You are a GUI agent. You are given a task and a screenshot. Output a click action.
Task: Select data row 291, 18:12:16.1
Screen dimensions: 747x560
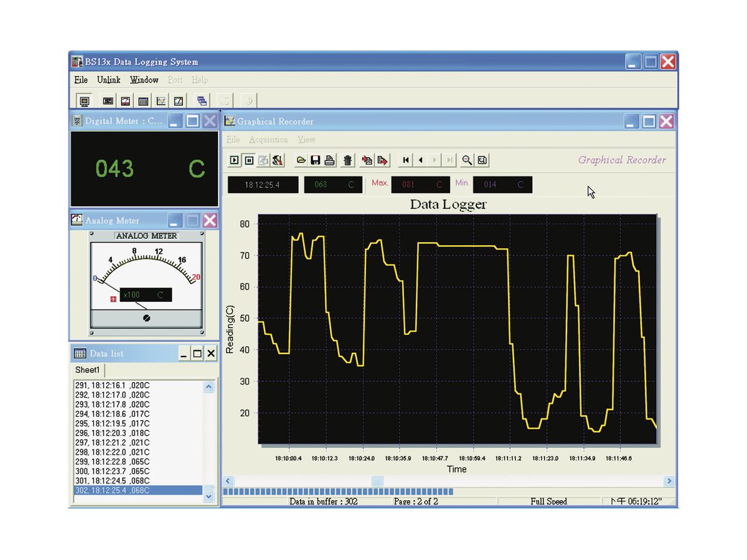coord(138,386)
